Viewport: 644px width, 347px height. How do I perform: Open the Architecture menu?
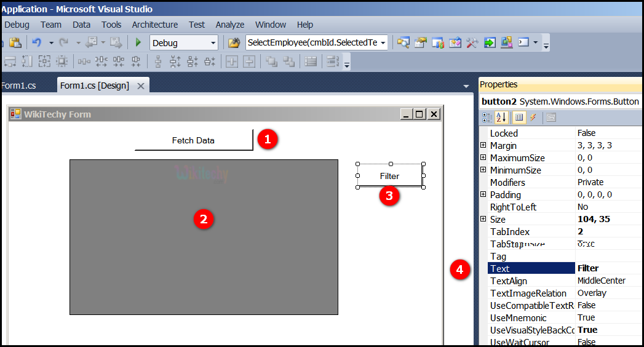click(x=154, y=25)
